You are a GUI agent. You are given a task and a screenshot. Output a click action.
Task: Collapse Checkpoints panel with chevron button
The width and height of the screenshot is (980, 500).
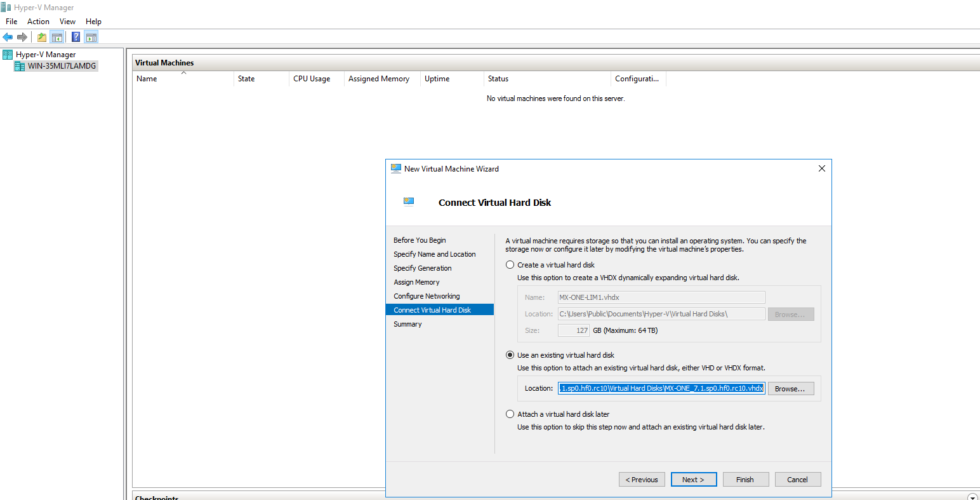(x=972, y=497)
